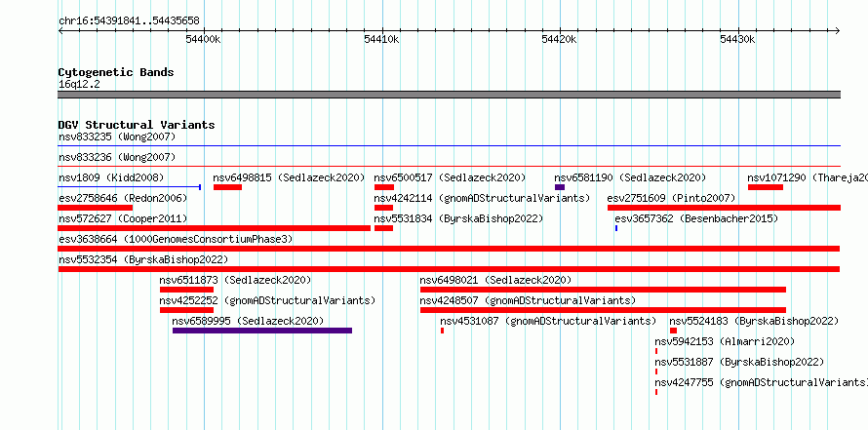Click the red bar under esv2751609 (Pinto2007)
The width and height of the screenshot is (868, 430).
pos(724,208)
